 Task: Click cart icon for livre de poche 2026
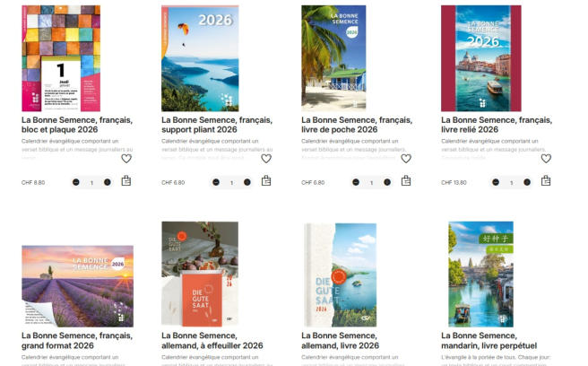pyautogui.click(x=406, y=181)
